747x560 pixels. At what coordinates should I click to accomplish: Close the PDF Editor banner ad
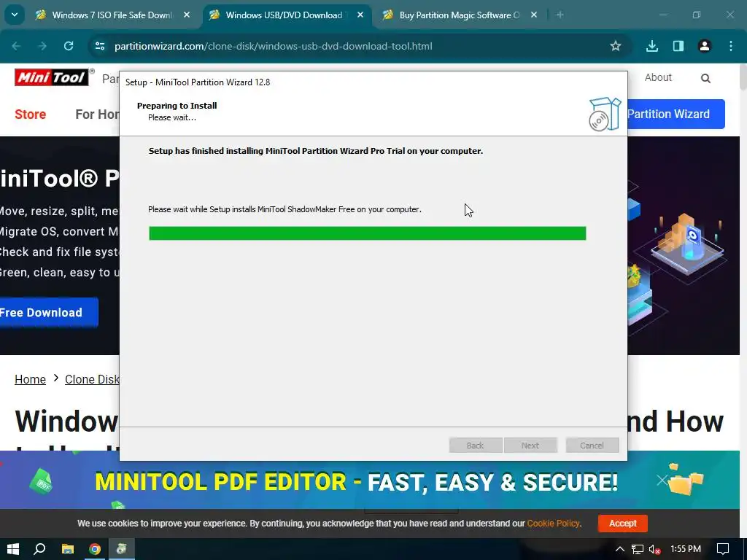pyautogui.click(x=662, y=480)
